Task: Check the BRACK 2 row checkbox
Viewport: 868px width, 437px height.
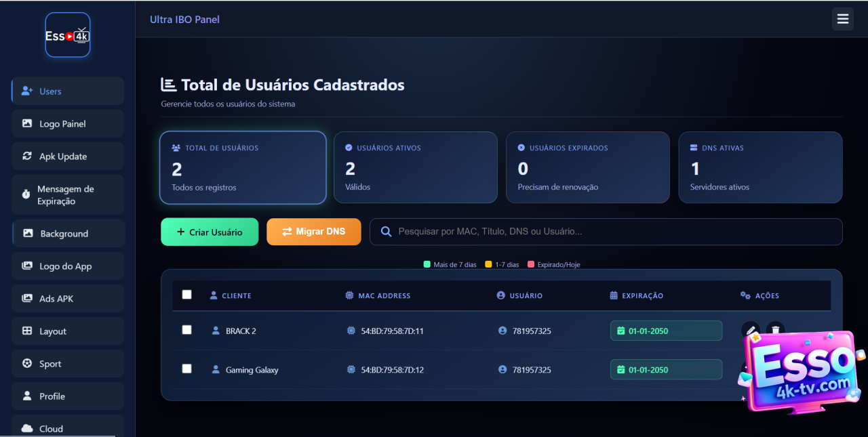Action: pyautogui.click(x=187, y=330)
